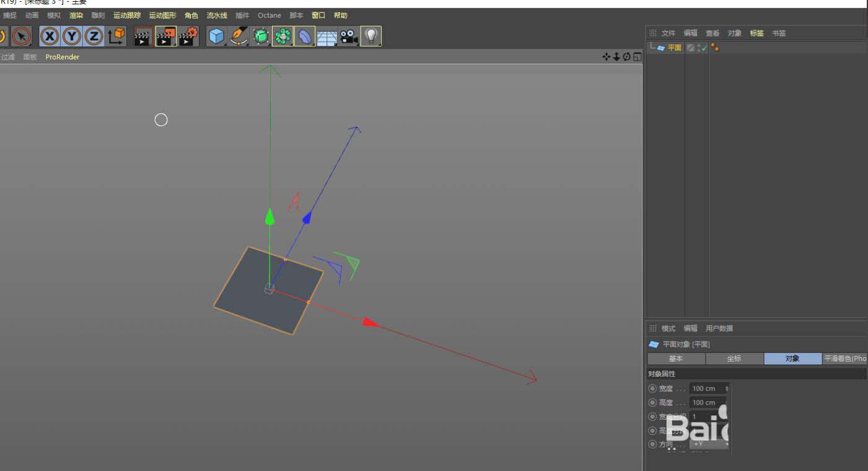Add a light bulb object
The height and width of the screenshot is (471, 868).
pyautogui.click(x=370, y=37)
